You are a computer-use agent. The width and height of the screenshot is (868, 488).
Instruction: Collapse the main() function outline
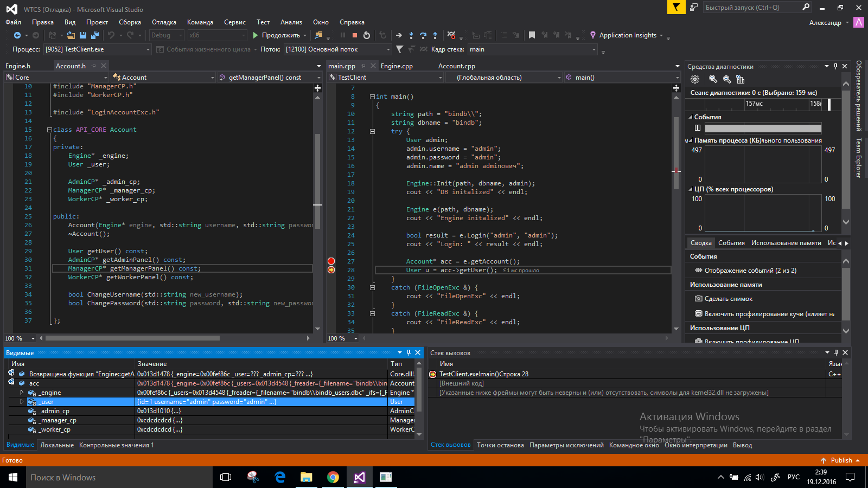pos(372,97)
